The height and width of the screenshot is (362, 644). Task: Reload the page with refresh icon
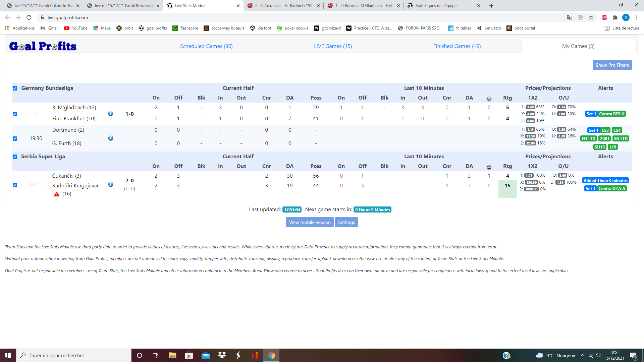(x=29, y=17)
